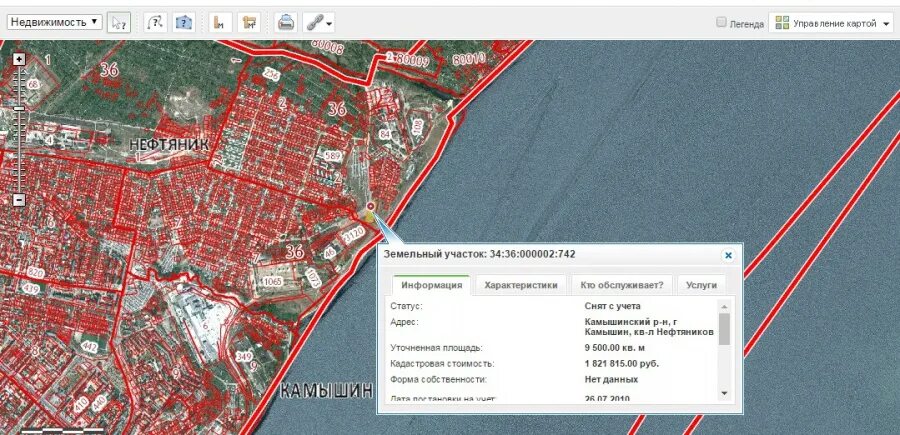Image resolution: width=900 pixels, height=435 pixels.
Task: Click parcel label 3120 on the map
Action: (x=352, y=234)
